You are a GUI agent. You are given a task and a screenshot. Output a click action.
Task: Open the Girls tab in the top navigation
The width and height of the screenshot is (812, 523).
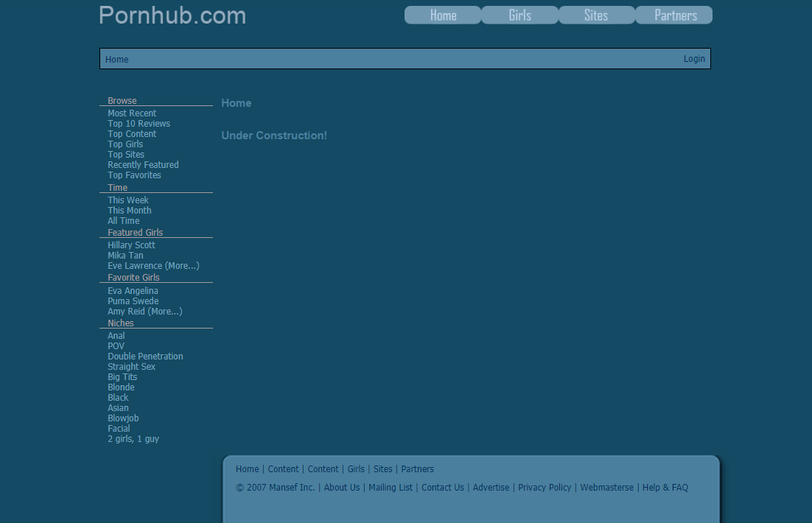(x=520, y=15)
